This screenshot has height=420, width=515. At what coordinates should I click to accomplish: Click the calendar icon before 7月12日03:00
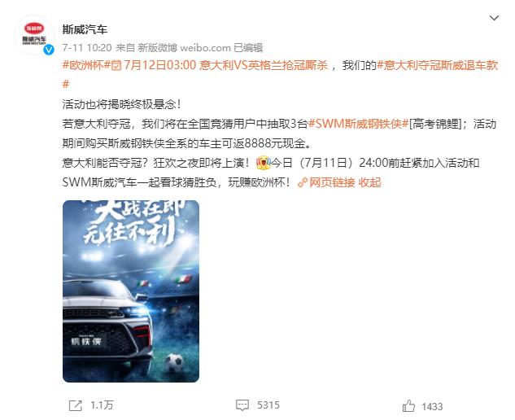coord(116,65)
